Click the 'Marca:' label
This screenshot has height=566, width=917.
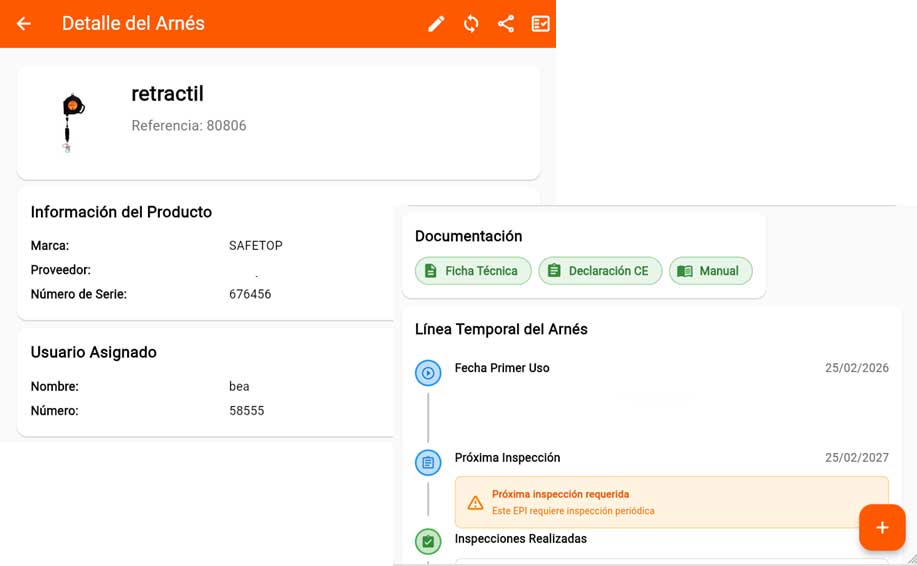point(50,246)
